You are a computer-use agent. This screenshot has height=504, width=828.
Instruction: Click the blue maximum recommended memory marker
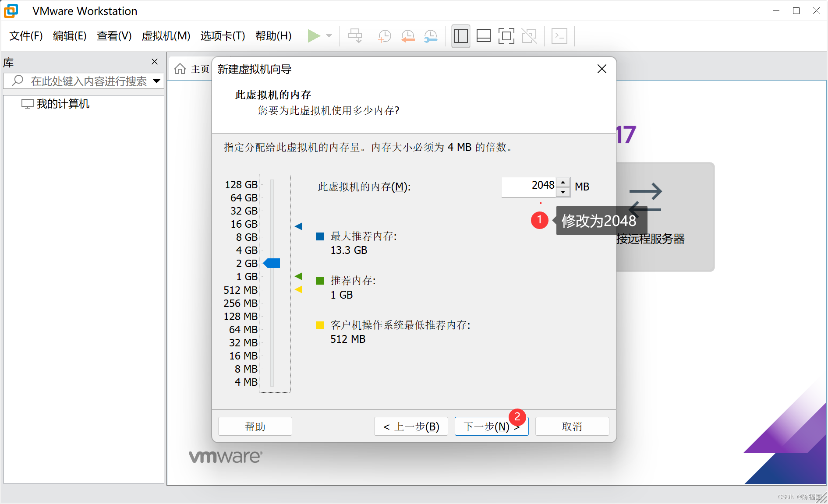pyautogui.click(x=299, y=226)
